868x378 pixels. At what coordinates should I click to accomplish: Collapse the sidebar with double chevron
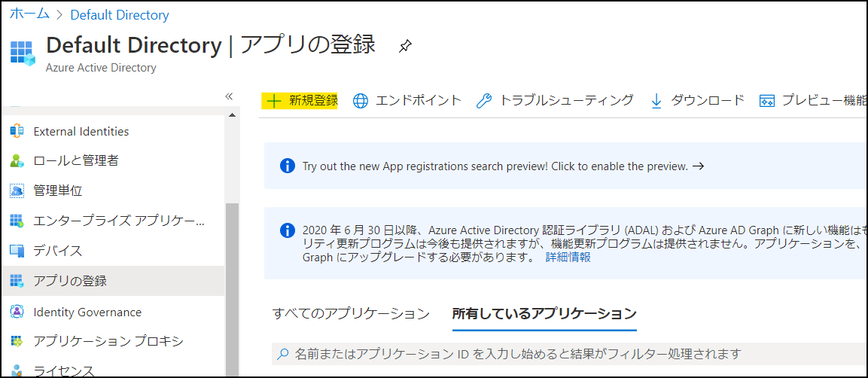229,96
